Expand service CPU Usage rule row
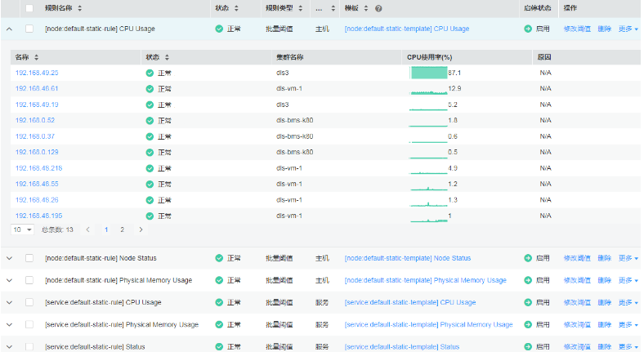This screenshot has width=644, height=352. point(10,302)
